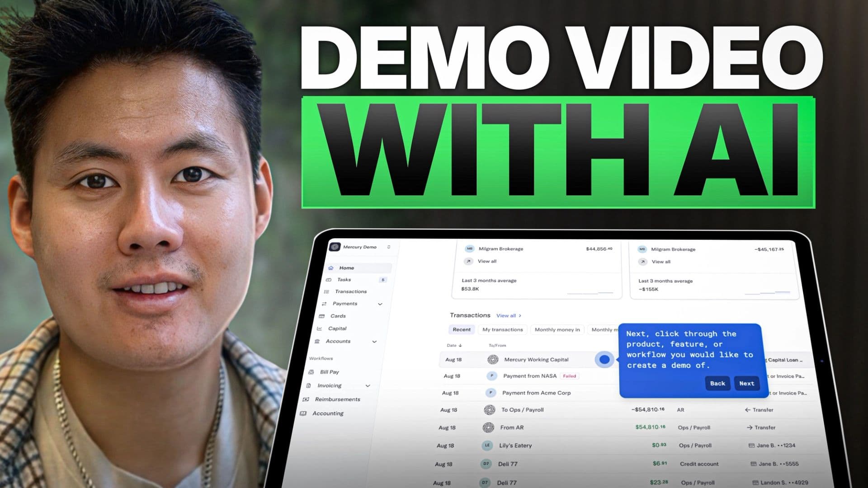Screen dimensions: 868x488
Task: Select the Monthly money in tab
Action: pos(557,330)
